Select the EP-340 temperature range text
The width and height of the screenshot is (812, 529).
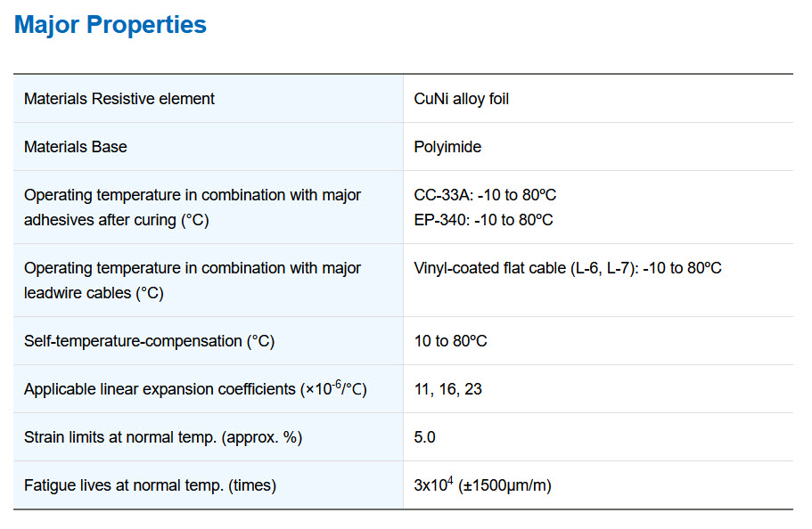tap(483, 219)
